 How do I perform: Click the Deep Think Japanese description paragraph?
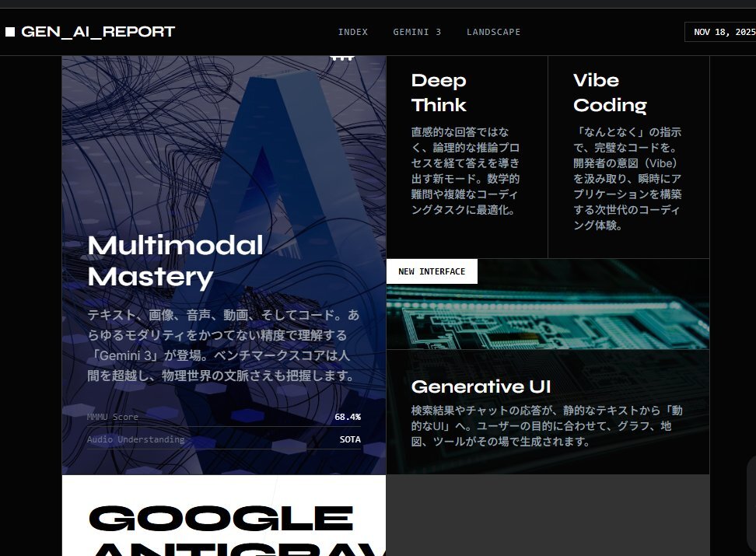(x=465, y=171)
